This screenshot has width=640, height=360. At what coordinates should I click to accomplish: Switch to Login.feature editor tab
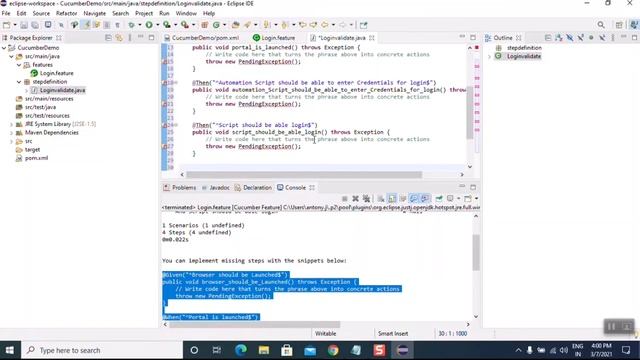pyautogui.click(x=274, y=38)
